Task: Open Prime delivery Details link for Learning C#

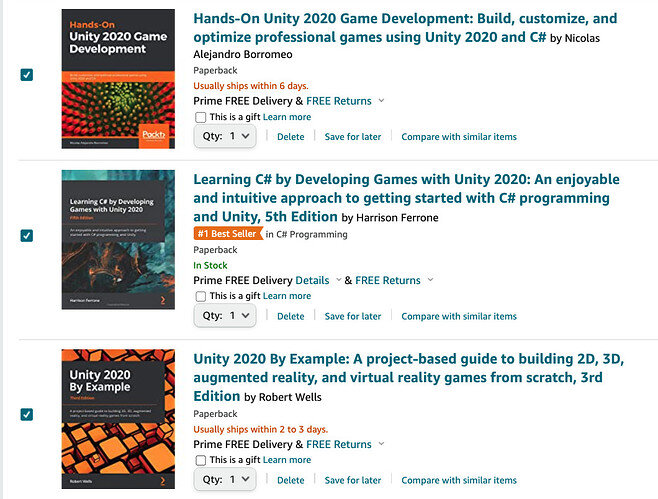Action: (x=312, y=280)
